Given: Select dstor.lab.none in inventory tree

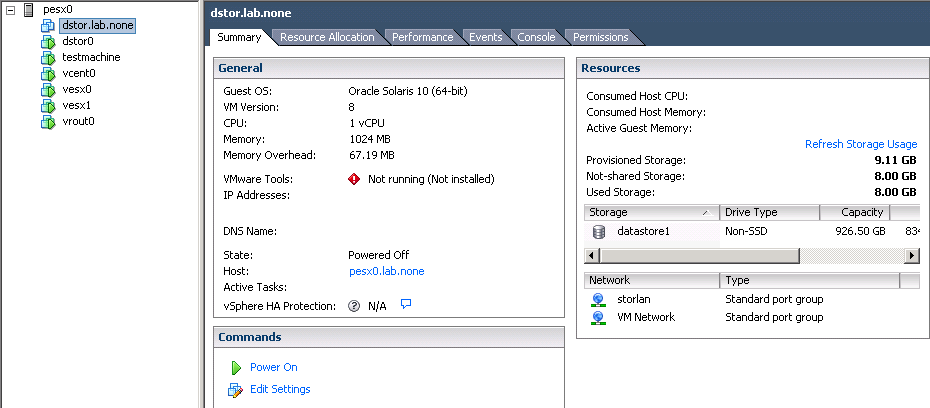Looking at the screenshot, I should [98, 26].
